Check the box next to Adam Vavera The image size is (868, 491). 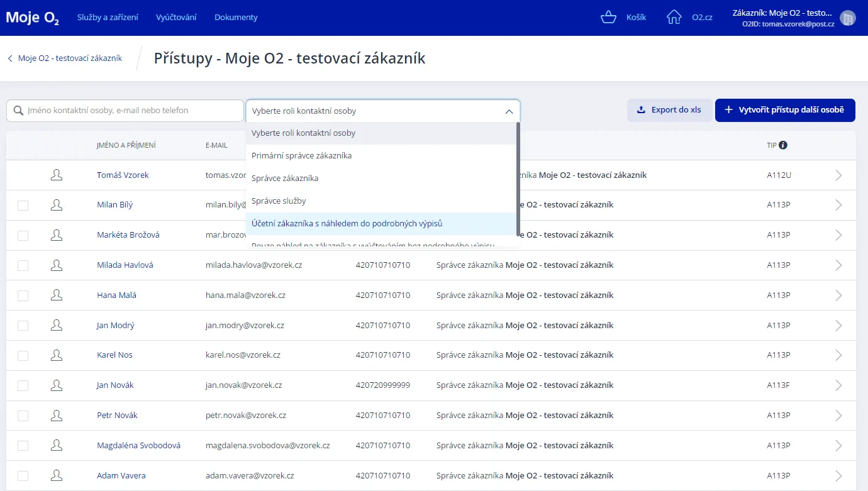tap(23, 476)
